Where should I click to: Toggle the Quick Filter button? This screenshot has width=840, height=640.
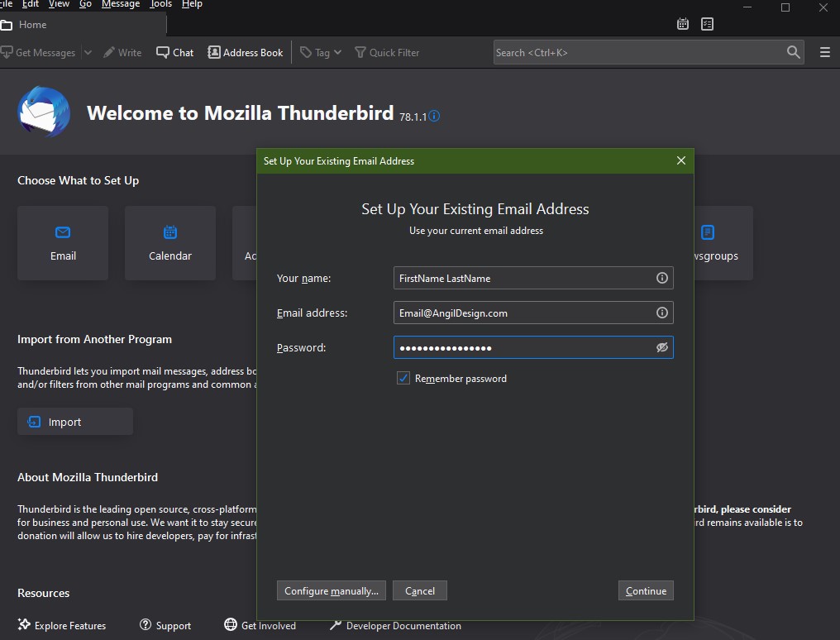[387, 52]
